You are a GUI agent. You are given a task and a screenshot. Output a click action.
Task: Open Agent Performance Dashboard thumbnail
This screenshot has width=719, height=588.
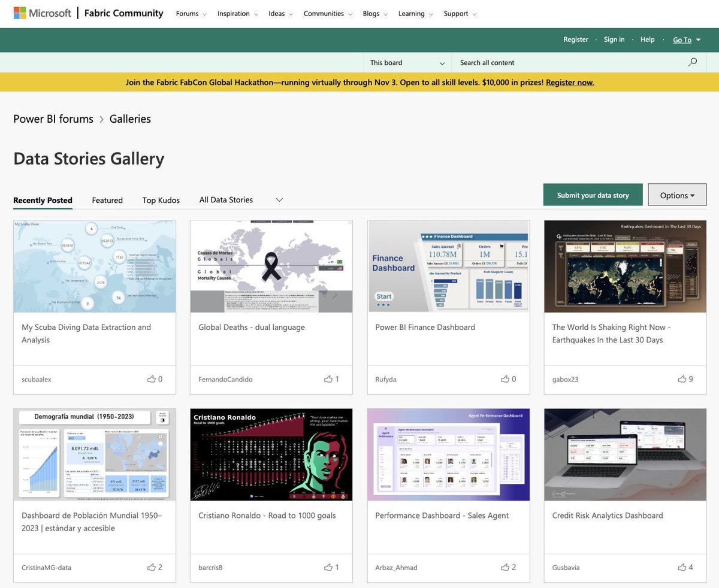pyautogui.click(x=449, y=454)
